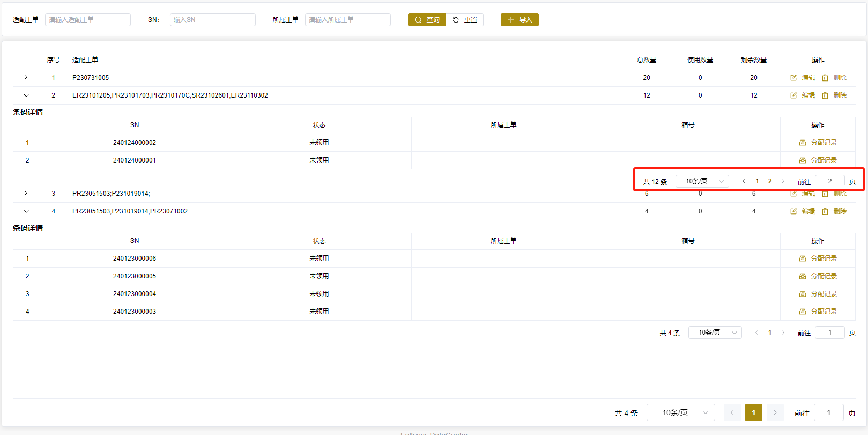Collapse row 4 ending in PR23071002
The height and width of the screenshot is (435, 868).
point(26,211)
